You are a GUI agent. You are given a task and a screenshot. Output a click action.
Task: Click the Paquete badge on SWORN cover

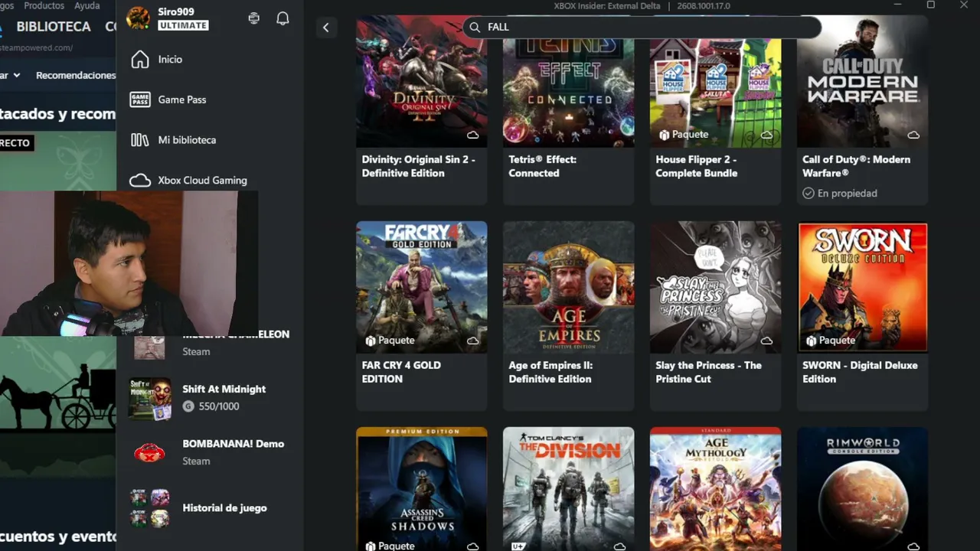coord(831,341)
